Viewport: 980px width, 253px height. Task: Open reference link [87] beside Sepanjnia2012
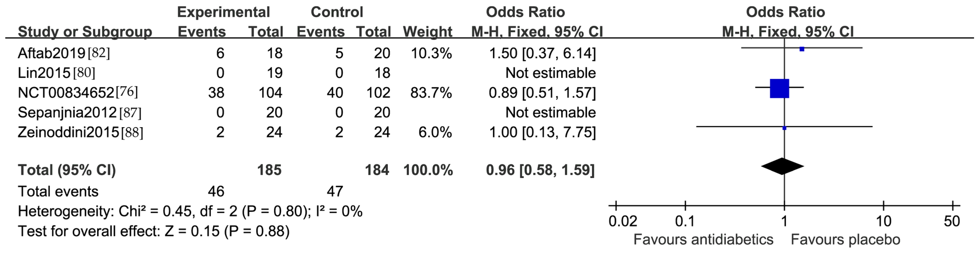coord(130,113)
